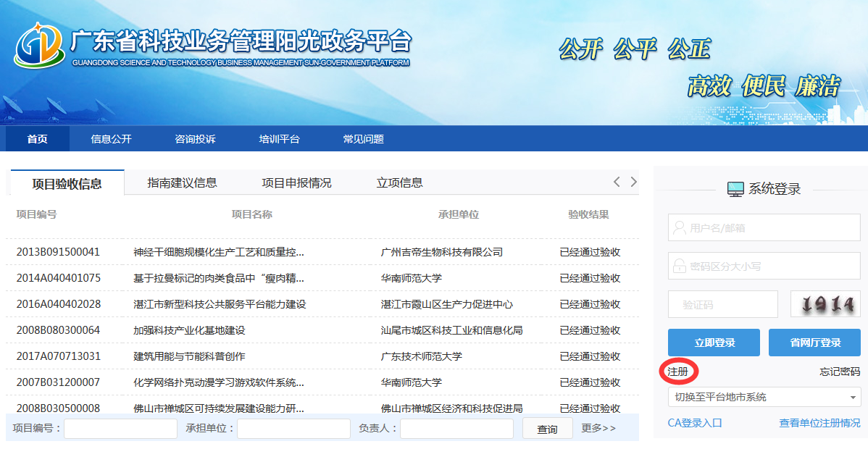Click project 加强科技产业化基地建设
868x449 pixels.
(x=189, y=330)
